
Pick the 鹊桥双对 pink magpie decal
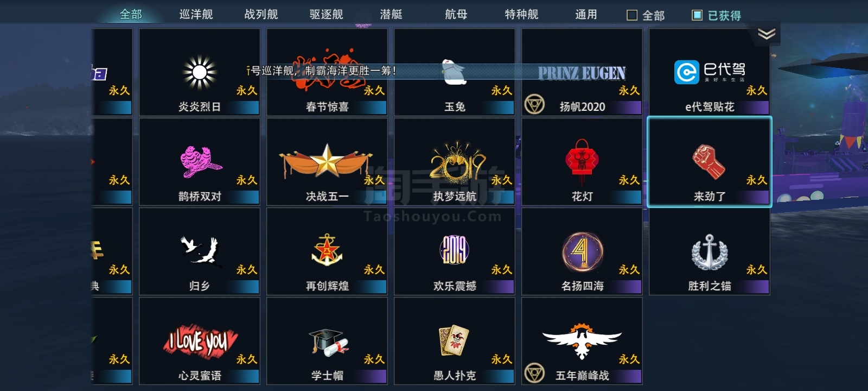tap(200, 162)
